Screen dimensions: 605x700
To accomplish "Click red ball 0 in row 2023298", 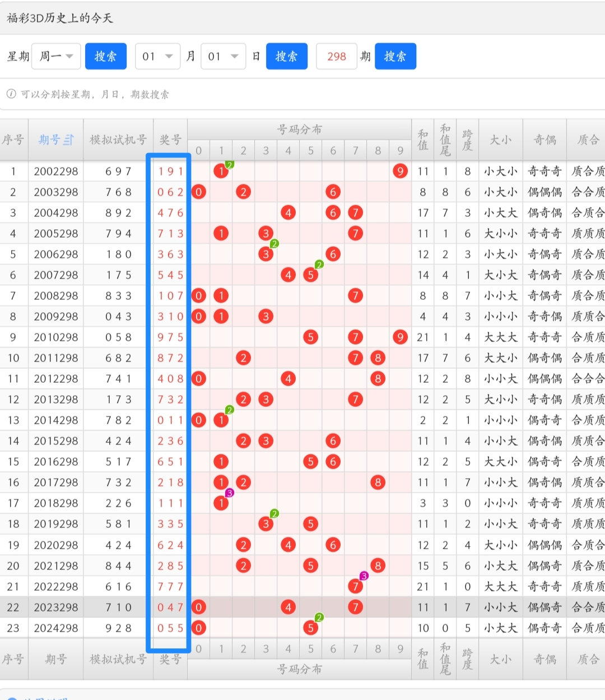I will coord(199,607).
